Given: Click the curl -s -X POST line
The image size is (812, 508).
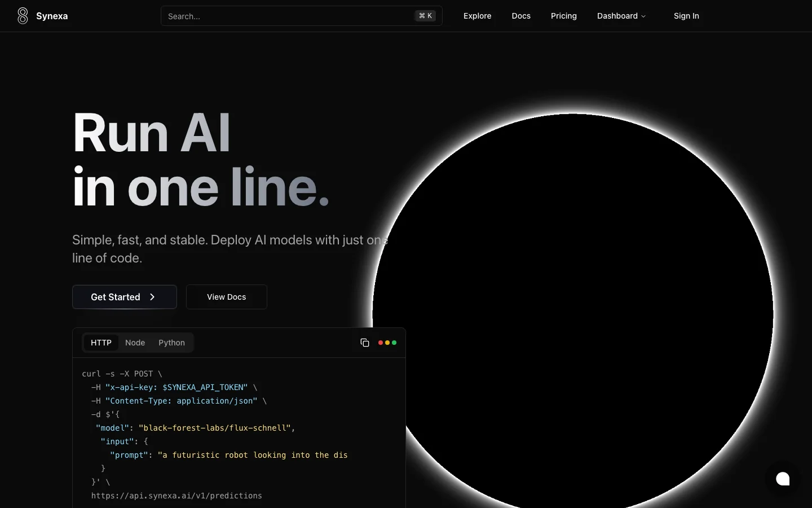Looking at the screenshot, I should (122, 374).
